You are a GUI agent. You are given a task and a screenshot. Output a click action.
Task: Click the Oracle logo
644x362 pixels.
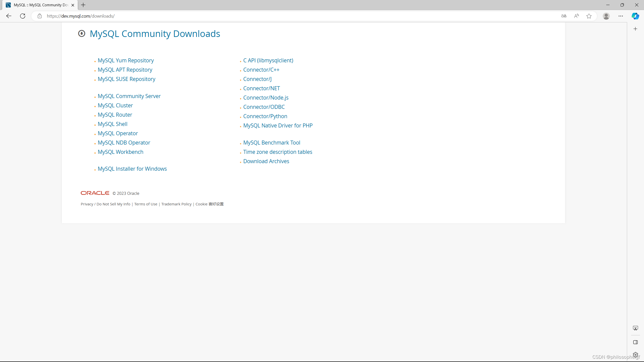(95, 193)
